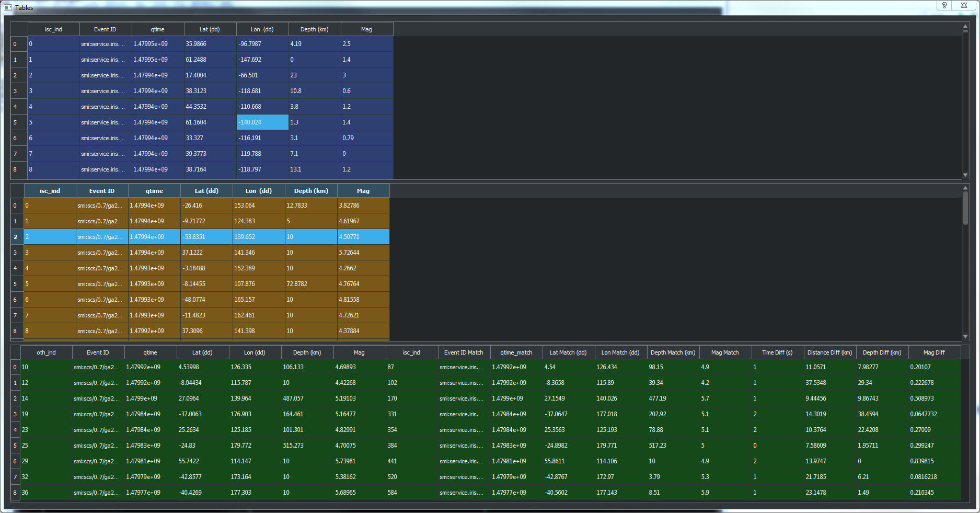Sort top table by Depth (km) header
This screenshot has width=980, height=513.
coord(315,29)
